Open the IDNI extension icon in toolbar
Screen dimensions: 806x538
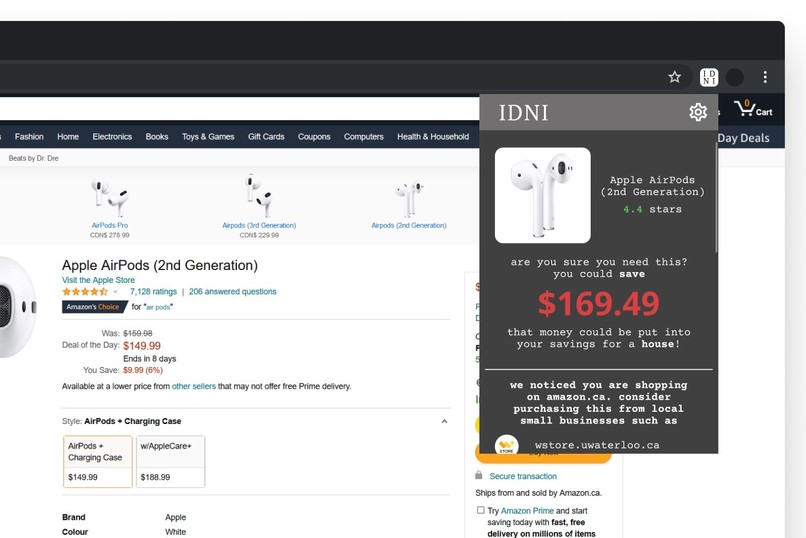[709, 77]
